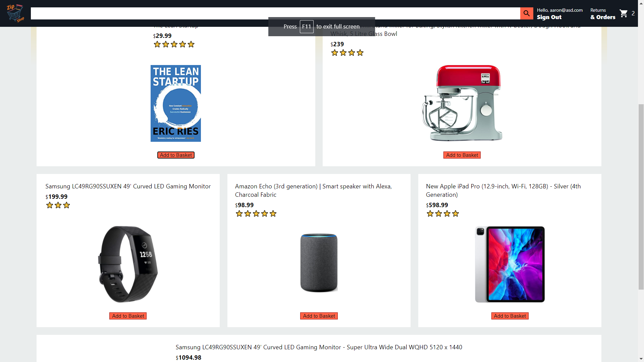Add the red Kenwood mixer to basket
This screenshot has height=362, width=644.
(x=462, y=155)
